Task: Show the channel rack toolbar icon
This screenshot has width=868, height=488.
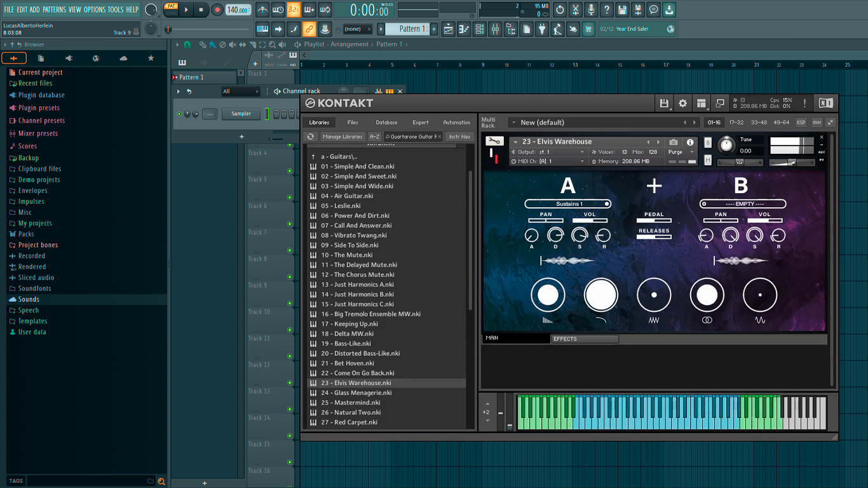Action: click(480, 29)
